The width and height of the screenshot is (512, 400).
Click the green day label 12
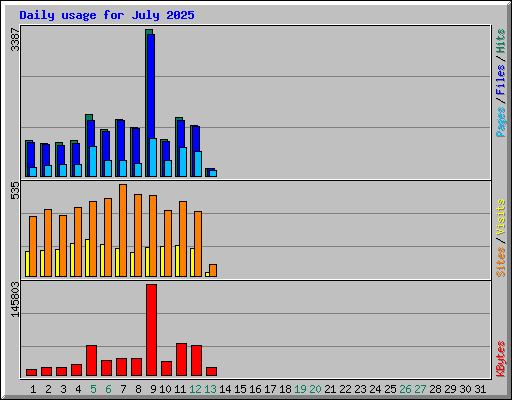[x=195, y=389]
